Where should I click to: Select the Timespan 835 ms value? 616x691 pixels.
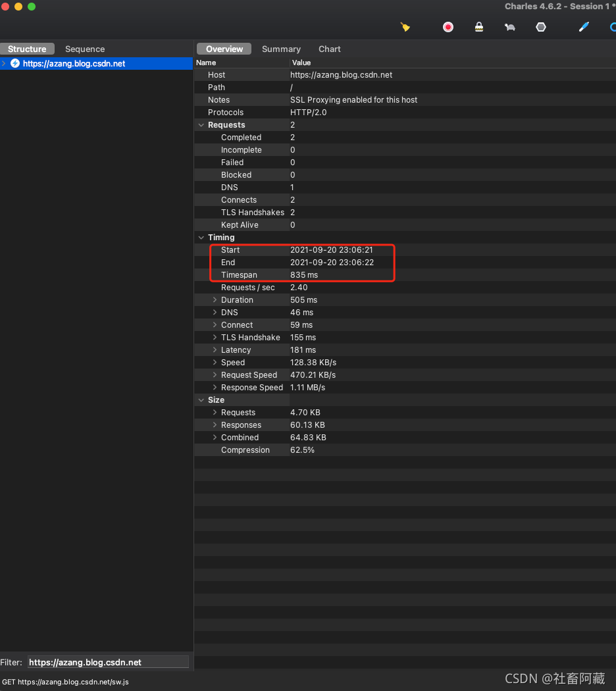(x=304, y=275)
